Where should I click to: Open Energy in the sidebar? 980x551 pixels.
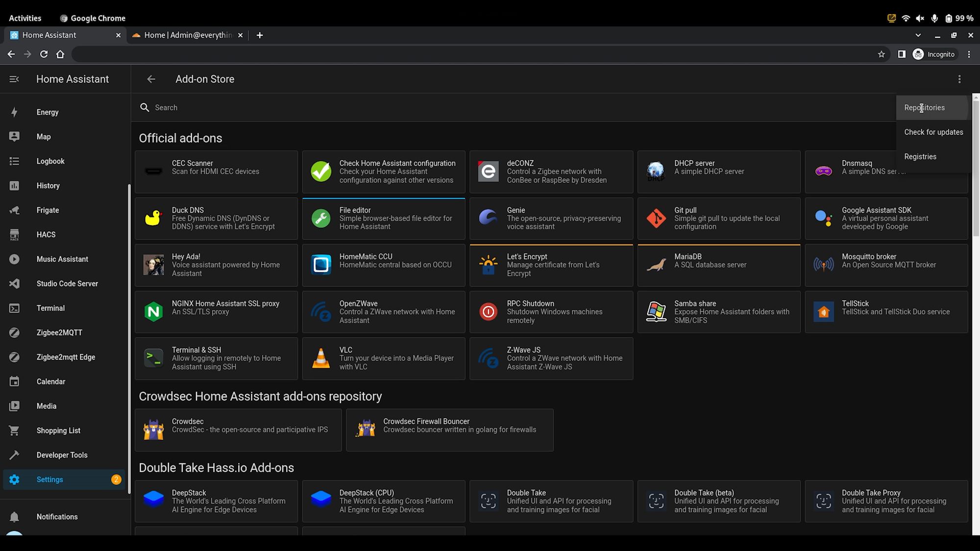[x=64, y=112]
